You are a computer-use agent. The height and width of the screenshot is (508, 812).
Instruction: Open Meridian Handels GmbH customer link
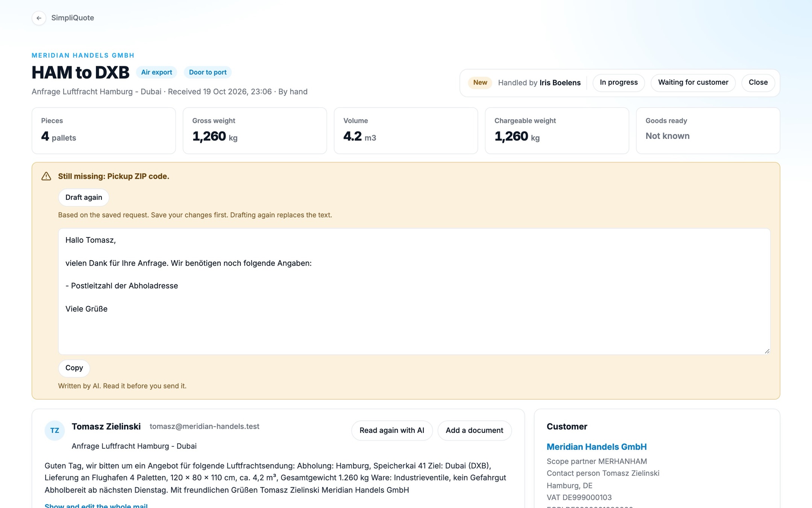coord(597,447)
